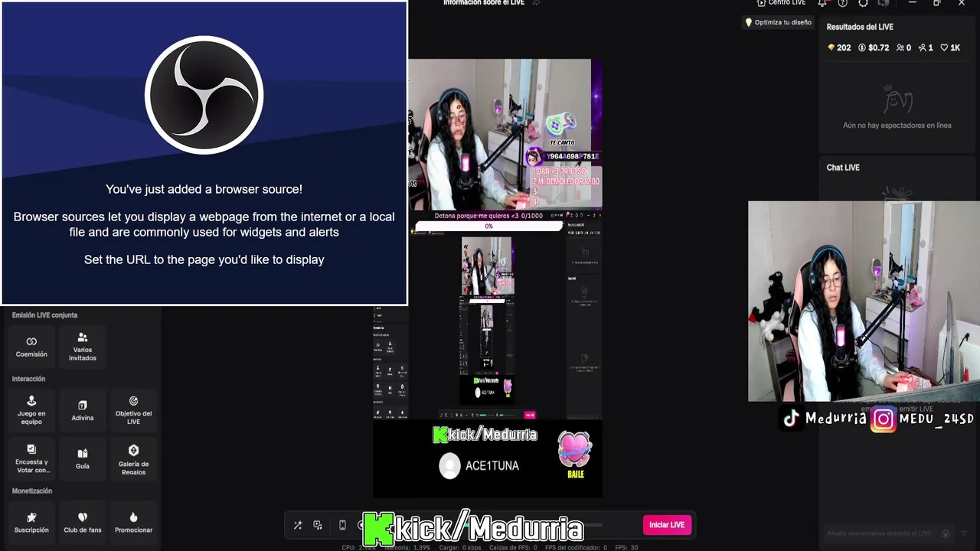Open Encuesta y Votar poll tool
This screenshot has height=551, width=980.
click(31, 458)
